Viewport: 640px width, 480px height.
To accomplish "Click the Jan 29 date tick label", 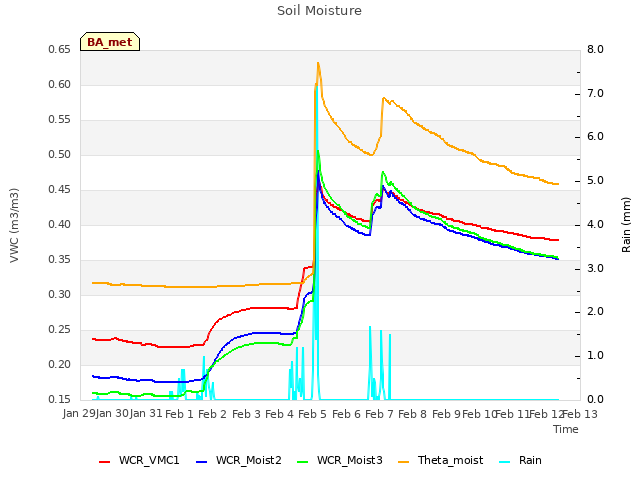I will (x=79, y=413).
